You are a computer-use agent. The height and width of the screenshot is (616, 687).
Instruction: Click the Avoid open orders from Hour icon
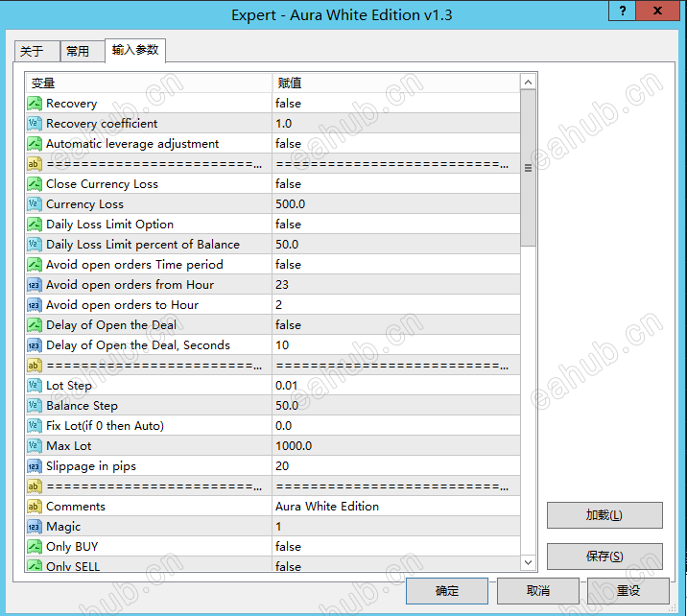(35, 285)
